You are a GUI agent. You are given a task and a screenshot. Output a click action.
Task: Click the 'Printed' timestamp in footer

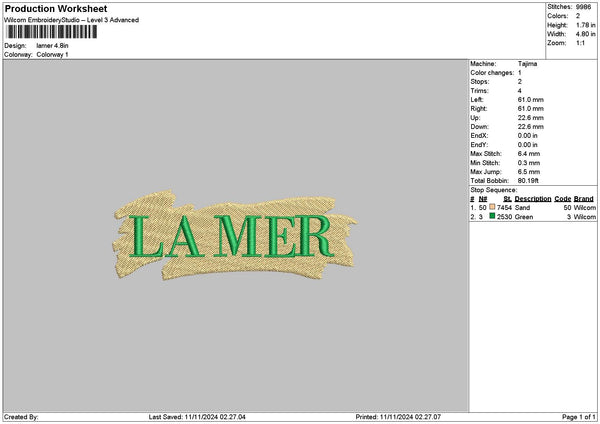click(398, 417)
